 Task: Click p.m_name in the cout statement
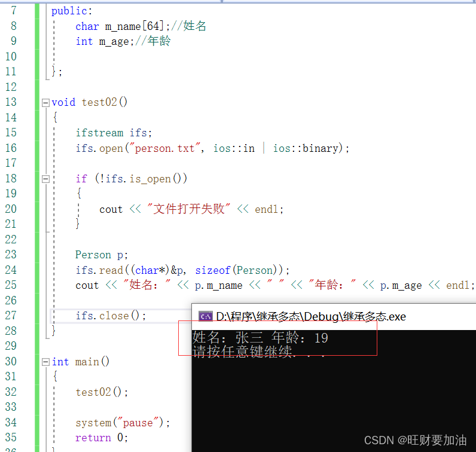point(219,285)
